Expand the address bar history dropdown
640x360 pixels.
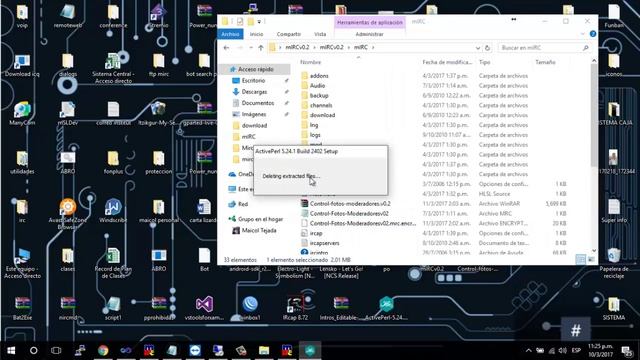click(x=478, y=48)
